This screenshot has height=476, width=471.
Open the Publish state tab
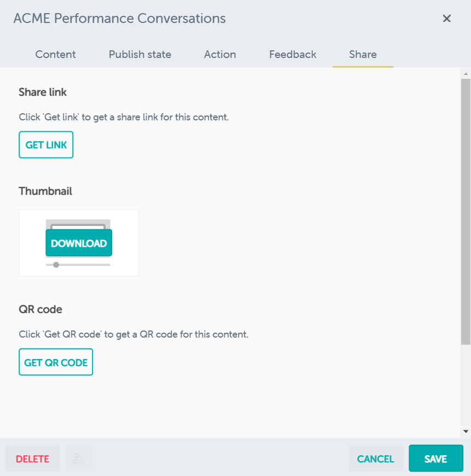coord(140,55)
